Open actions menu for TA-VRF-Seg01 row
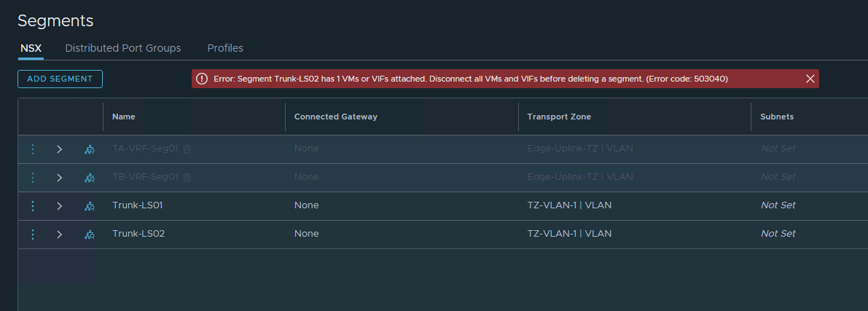This screenshot has width=868, height=311. pyautogui.click(x=32, y=149)
